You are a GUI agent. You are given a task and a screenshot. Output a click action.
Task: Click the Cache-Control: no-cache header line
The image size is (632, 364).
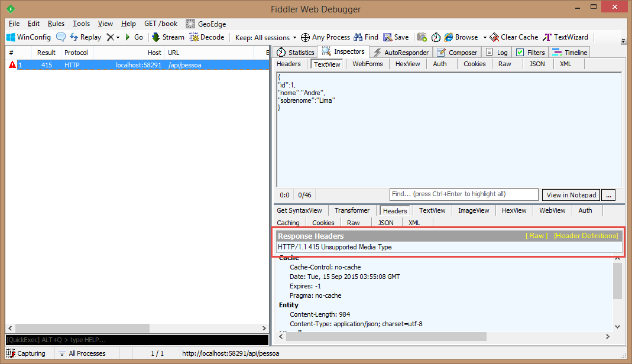pos(325,267)
